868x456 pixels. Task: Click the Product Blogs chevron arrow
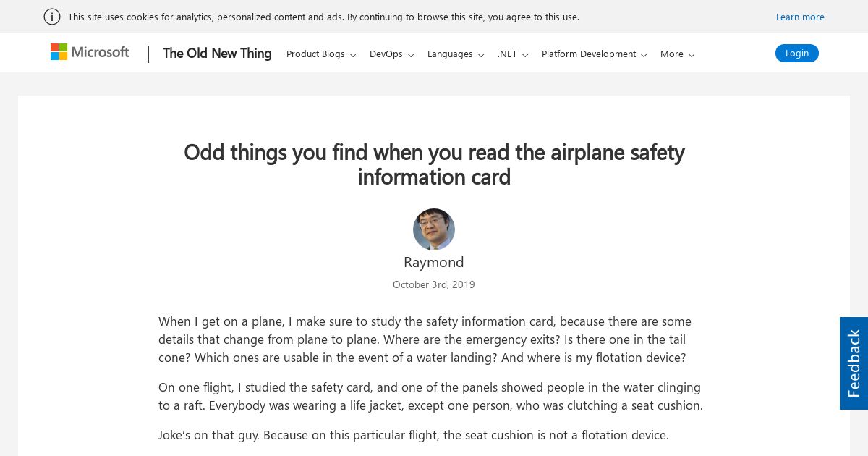click(353, 55)
